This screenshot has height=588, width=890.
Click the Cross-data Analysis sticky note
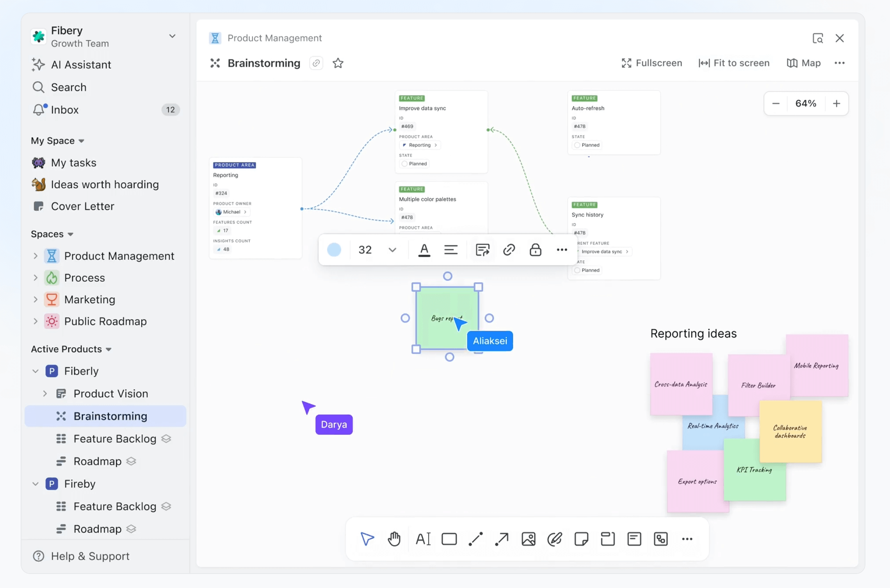tap(680, 384)
